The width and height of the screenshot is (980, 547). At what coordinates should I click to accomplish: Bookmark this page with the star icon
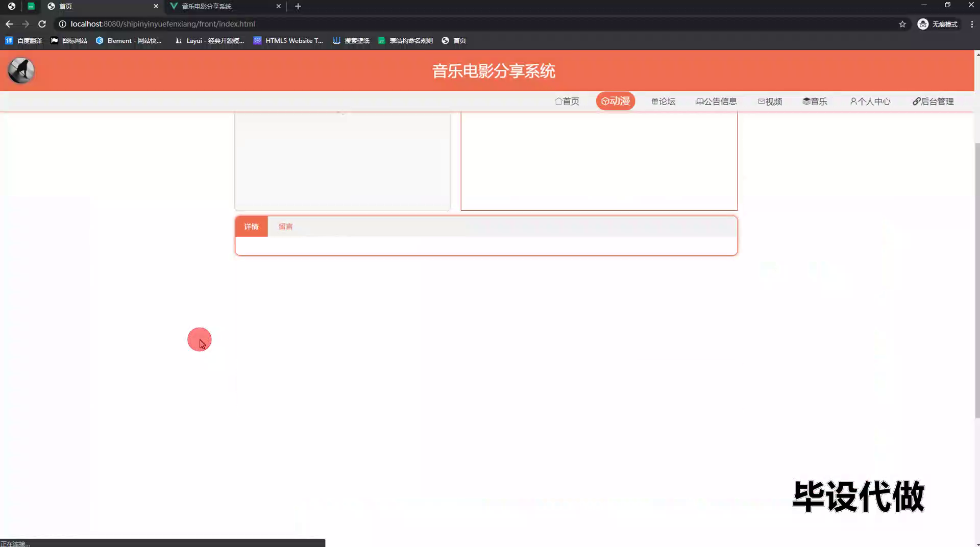[902, 24]
